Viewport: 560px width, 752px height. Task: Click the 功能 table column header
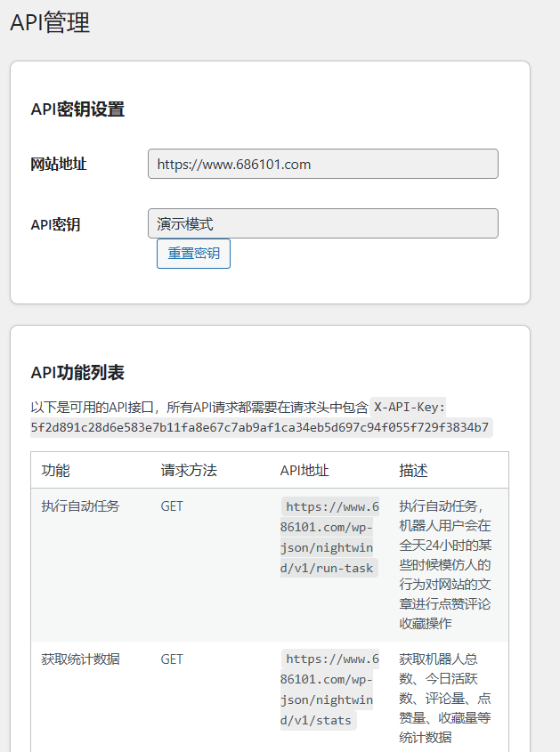tap(55, 470)
